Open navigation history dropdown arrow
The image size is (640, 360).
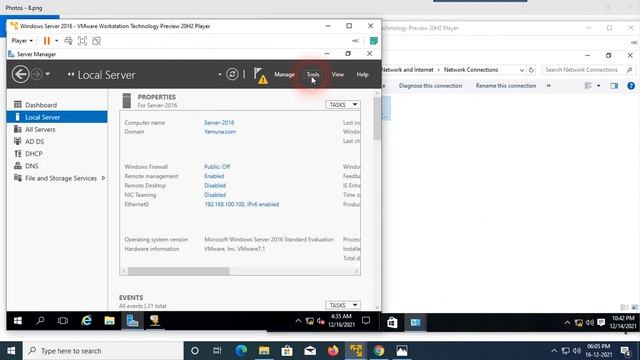coord(48,74)
